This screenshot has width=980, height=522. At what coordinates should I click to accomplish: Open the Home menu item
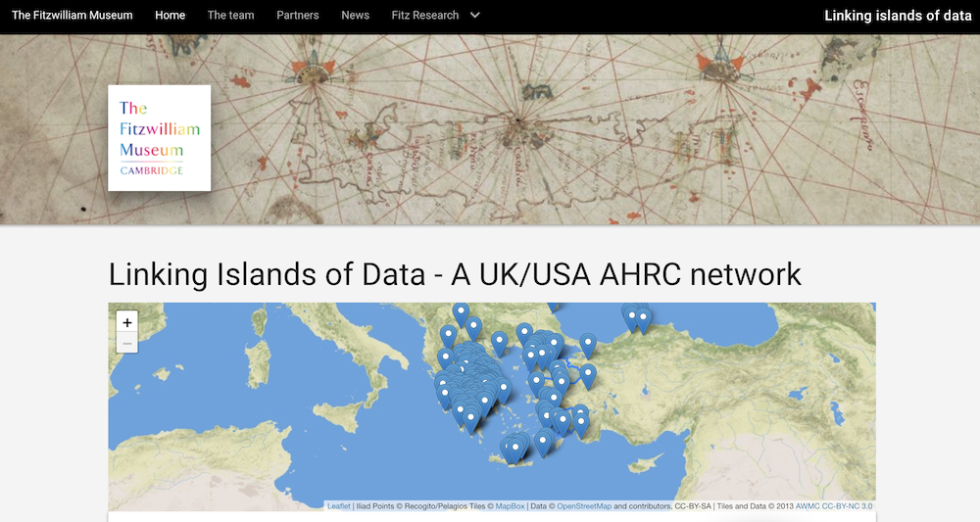[x=170, y=15]
